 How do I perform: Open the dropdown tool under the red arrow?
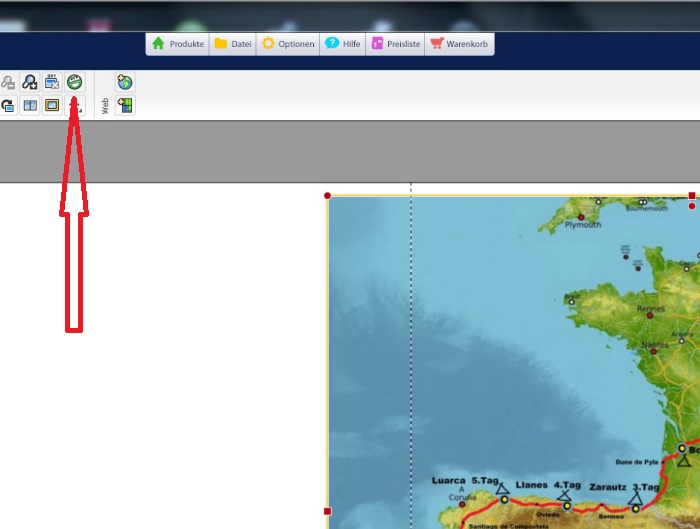pos(77,105)
